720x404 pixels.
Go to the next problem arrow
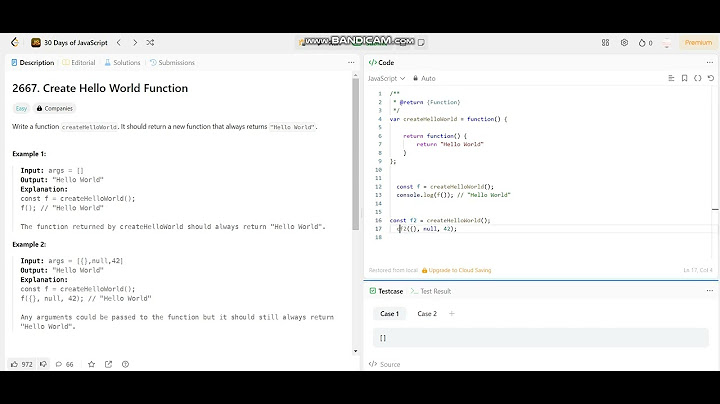135,43
